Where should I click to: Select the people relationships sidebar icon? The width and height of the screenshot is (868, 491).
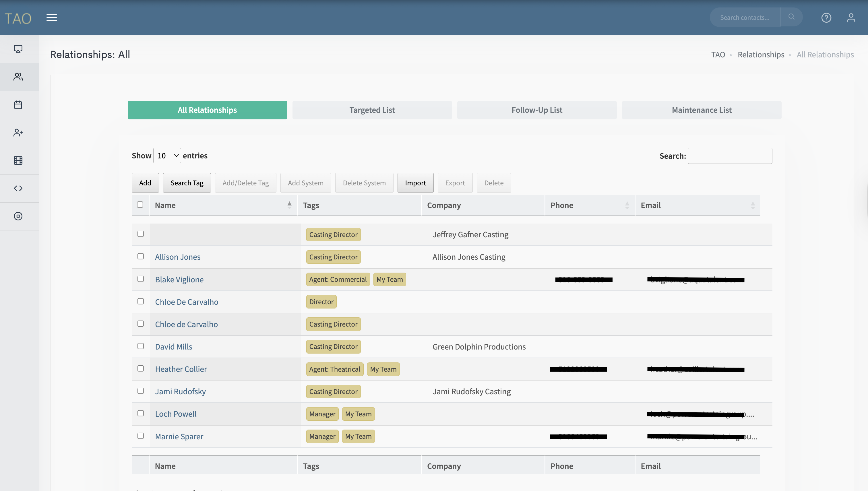(x=18, y=77)
